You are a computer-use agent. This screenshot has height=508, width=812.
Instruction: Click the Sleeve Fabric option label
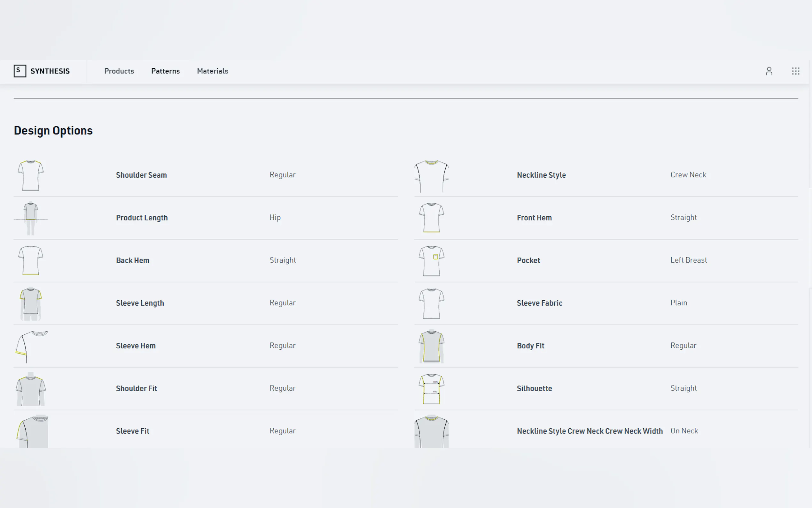point(539,303)
